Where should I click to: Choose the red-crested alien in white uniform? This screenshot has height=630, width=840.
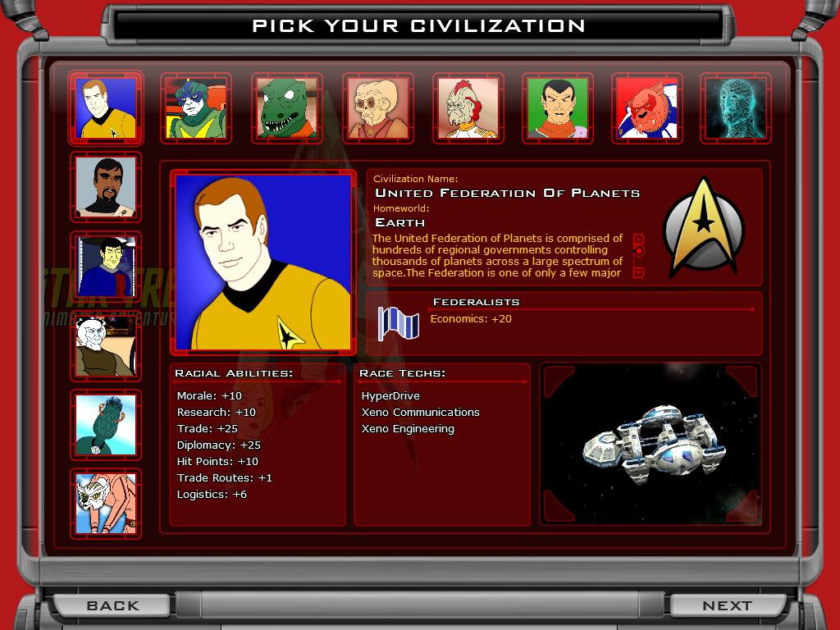pyautogui.click(x=468, y=108)
